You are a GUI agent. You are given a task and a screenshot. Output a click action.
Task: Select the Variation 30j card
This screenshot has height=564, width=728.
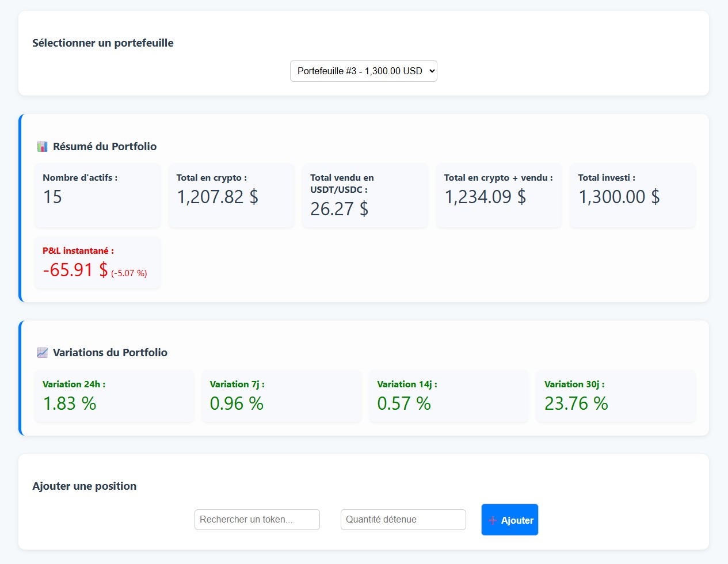tap(616, 396)
